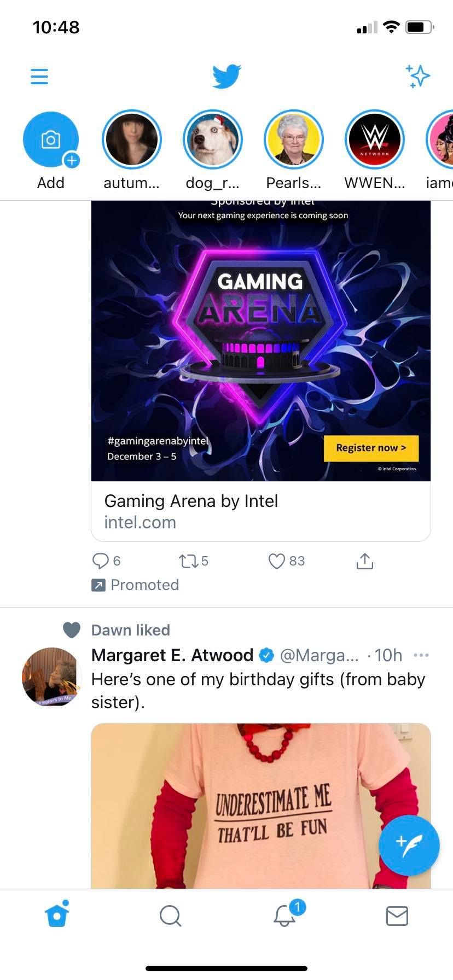453x980 pixels.
Task: Click the Register now button in ad
Action: 371,448
